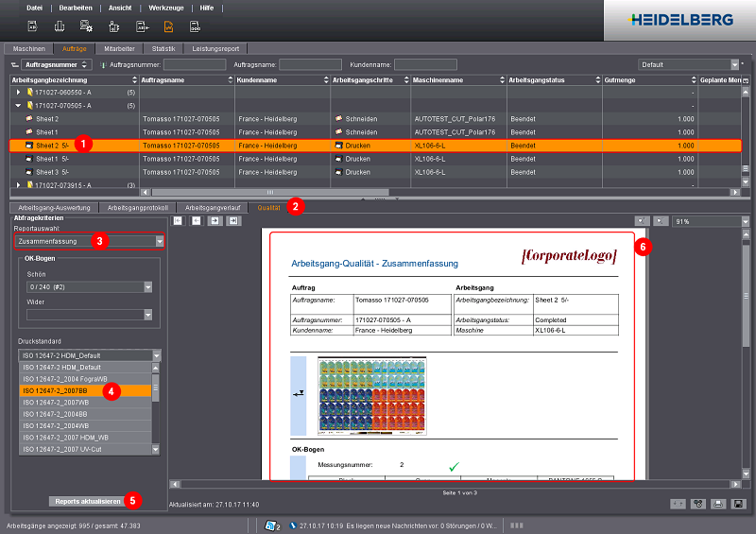Click the messages icon in the status bar

tap(272, 525)
